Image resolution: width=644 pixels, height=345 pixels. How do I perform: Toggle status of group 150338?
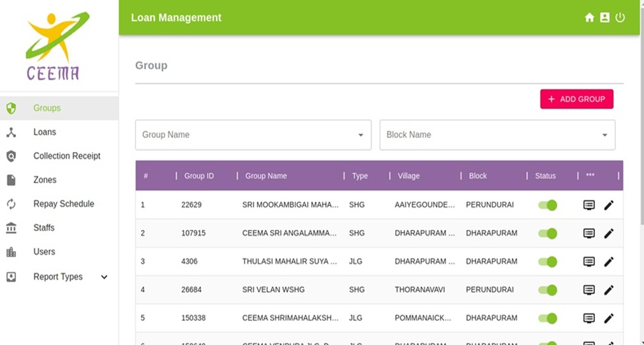(547, 318)
